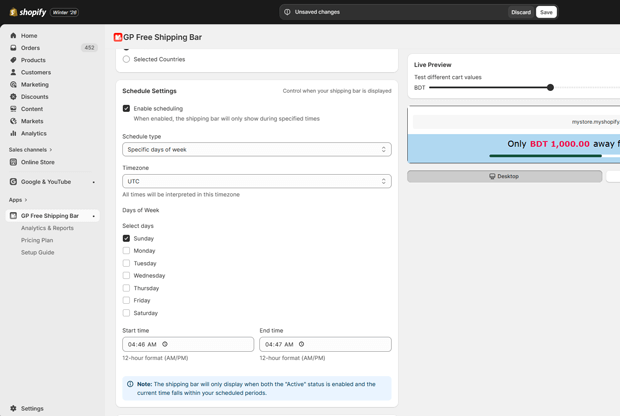Click the Shopify logo
The height and width of the screenshot is (416, 620).
tap(28, 12)
